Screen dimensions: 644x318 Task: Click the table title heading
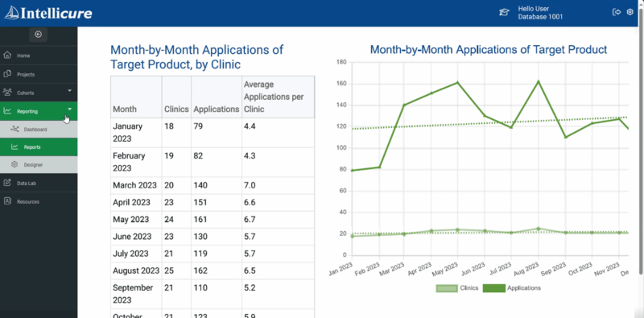196,57
